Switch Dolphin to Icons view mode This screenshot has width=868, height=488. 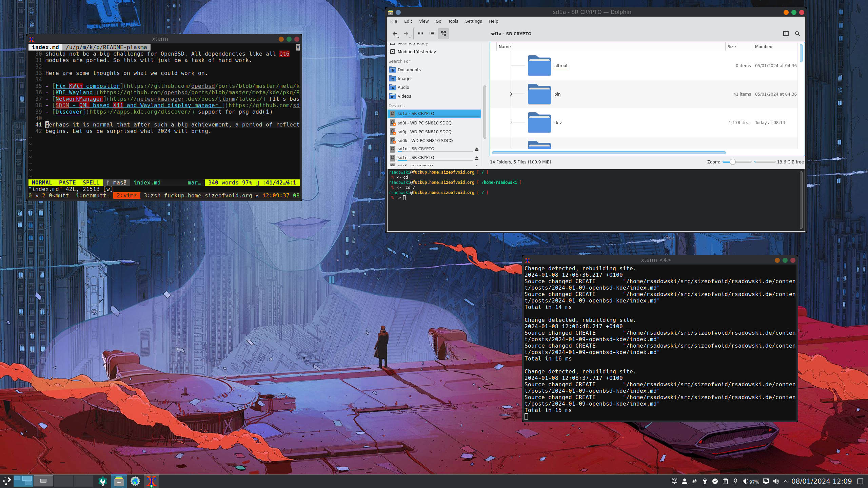tap(420, 34)
